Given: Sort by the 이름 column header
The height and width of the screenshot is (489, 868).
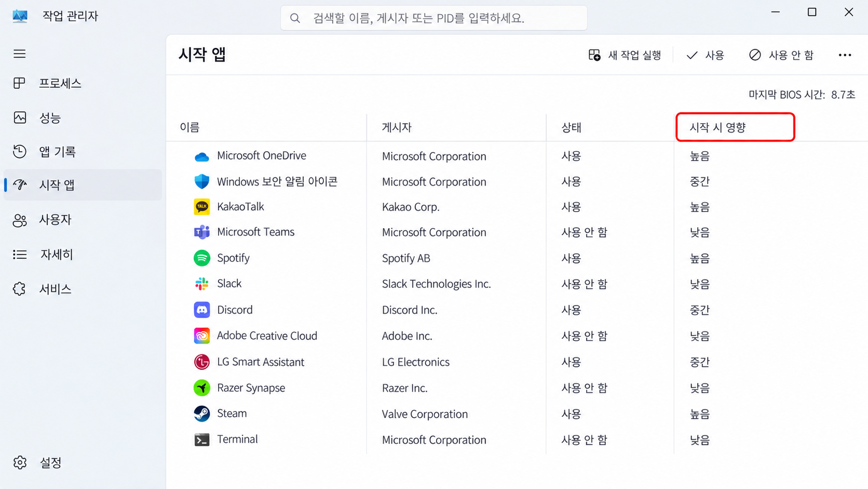Looking at the screenshot, I should [189, 127].
